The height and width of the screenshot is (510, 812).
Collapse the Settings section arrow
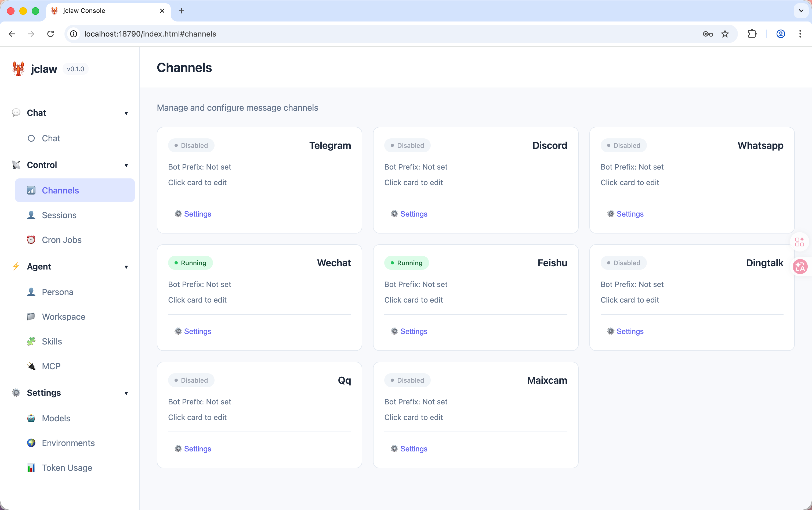tap(126, 393)
